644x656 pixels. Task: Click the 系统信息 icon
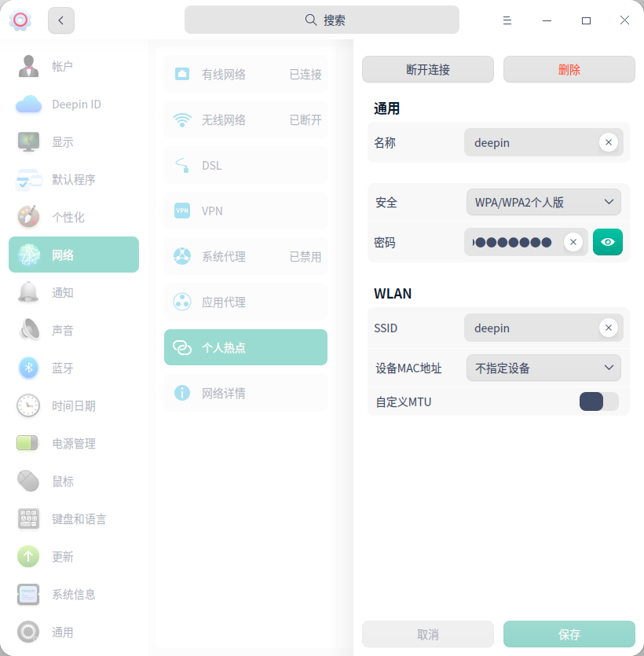tap(28, 594)
